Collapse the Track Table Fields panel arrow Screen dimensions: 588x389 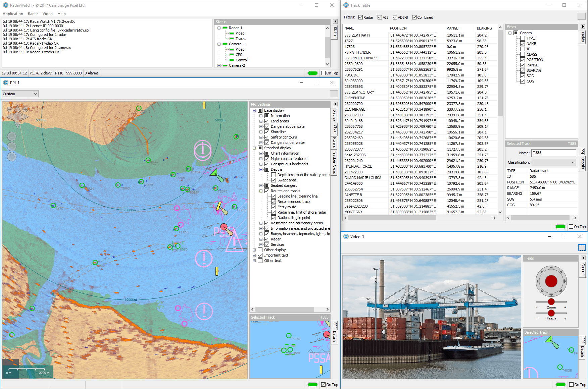point(583,27)
